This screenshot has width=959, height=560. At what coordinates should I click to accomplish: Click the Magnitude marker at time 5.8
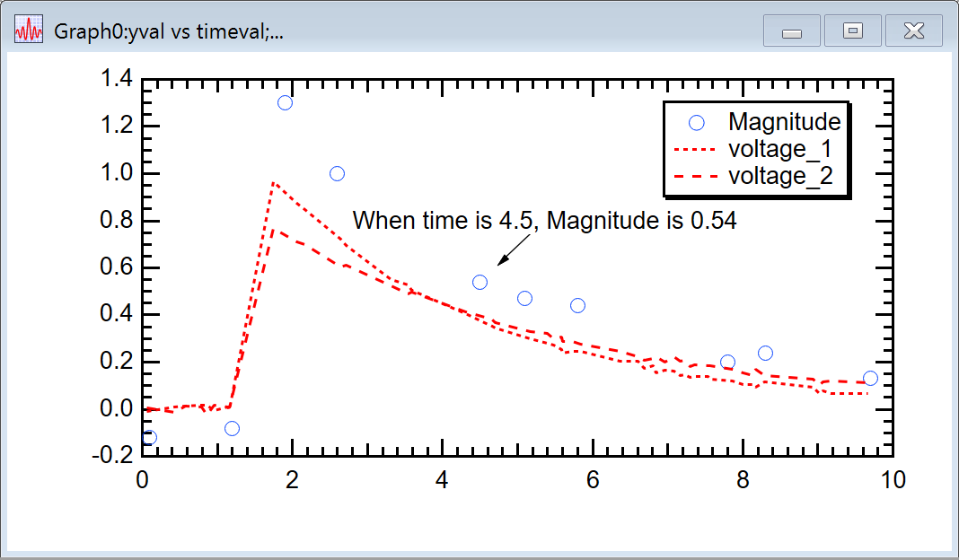(x=577, y=305)
